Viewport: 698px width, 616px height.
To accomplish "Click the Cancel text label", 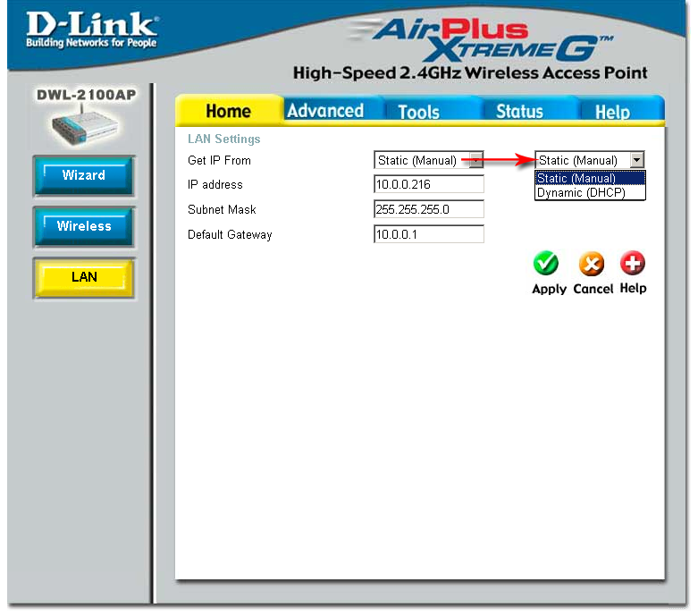I will [x=593, y=289].
